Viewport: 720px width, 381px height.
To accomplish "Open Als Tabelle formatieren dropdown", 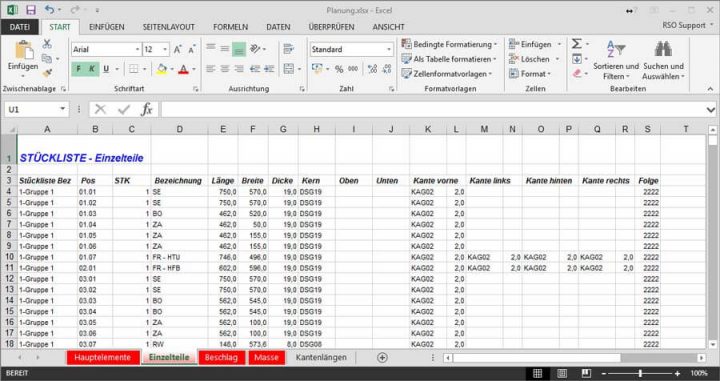I will (x=449, y=59).
